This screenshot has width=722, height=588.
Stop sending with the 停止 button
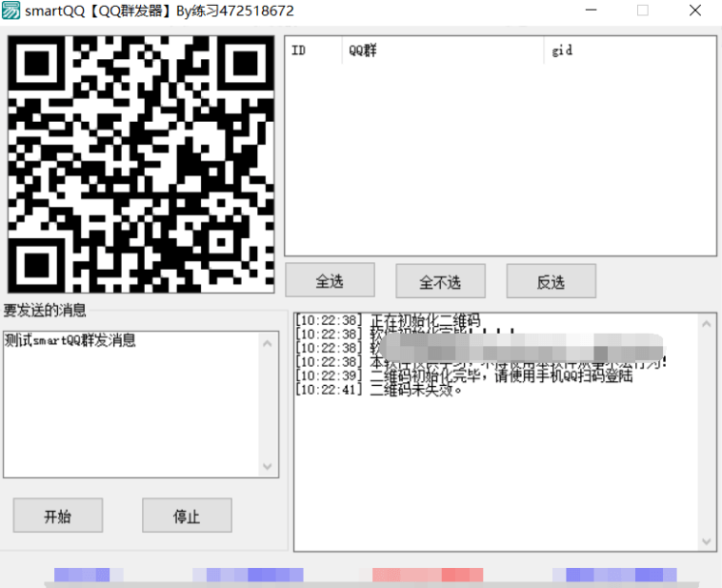(187, 516)
